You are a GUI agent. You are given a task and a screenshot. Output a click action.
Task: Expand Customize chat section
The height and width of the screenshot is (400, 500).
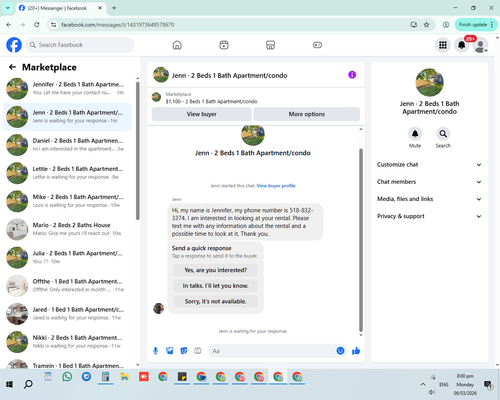click(429, 165)
